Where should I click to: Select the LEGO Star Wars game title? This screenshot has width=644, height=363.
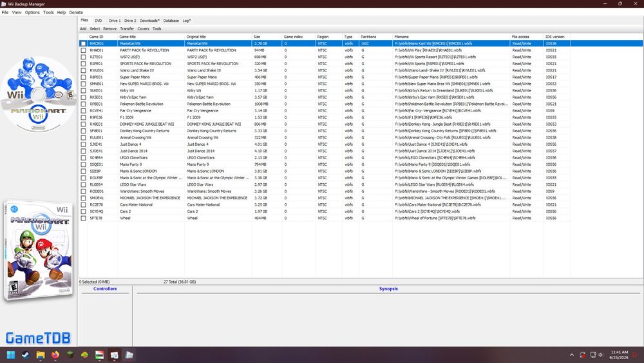pyautogui.click(x=133, y=184)
